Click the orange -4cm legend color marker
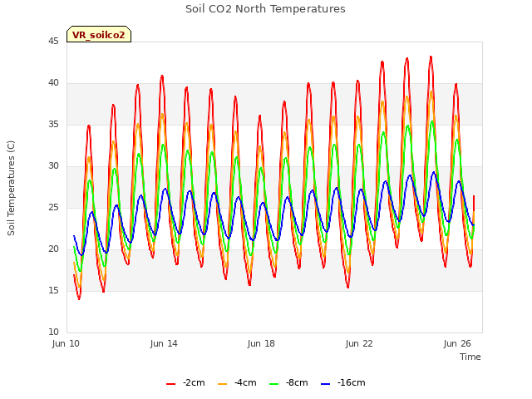The width and height of the screenshot is (532, 399). [222, 384]
